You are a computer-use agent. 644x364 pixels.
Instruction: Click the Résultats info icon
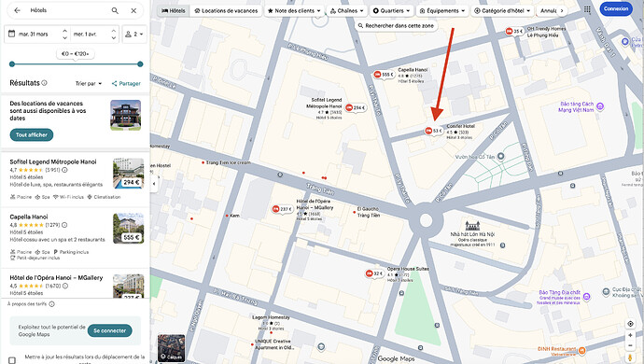pos(44,82)
